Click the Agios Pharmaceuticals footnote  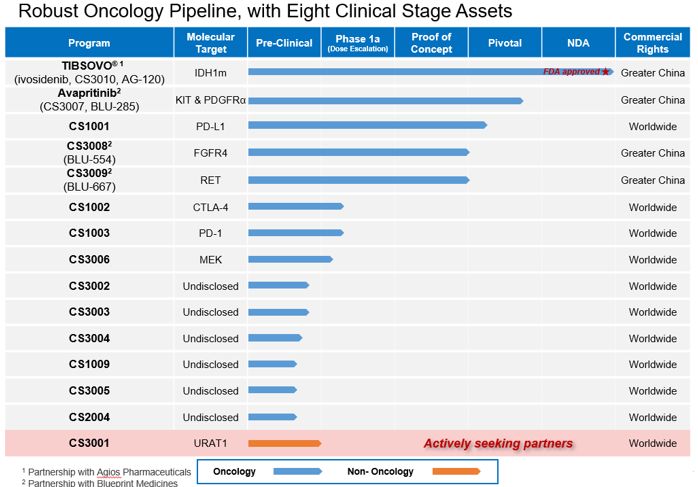click(x=106, y=472)
